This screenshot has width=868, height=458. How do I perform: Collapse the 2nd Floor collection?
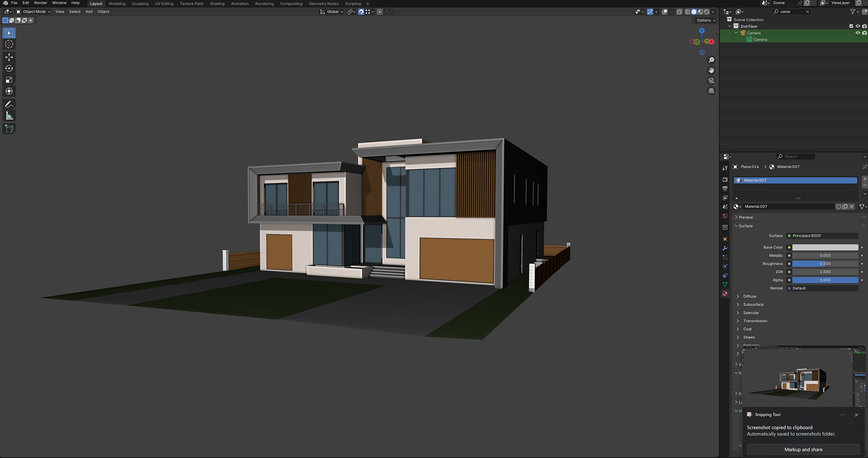point(729,26)
